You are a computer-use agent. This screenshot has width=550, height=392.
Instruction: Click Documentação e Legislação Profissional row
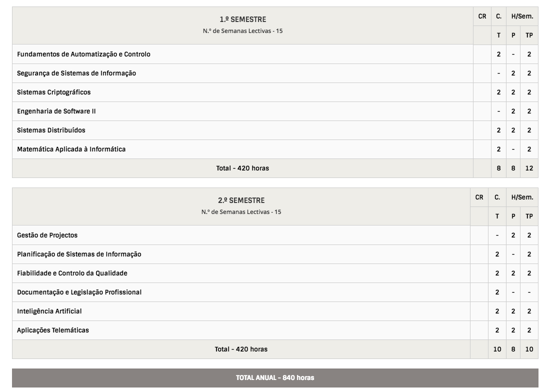(79, 292)
